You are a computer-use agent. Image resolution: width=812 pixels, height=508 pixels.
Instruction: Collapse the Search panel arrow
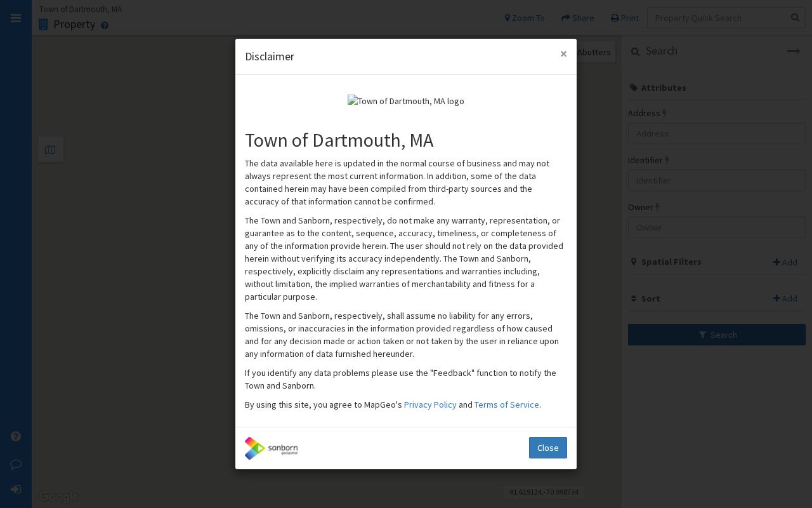click(x=794, y=51)
